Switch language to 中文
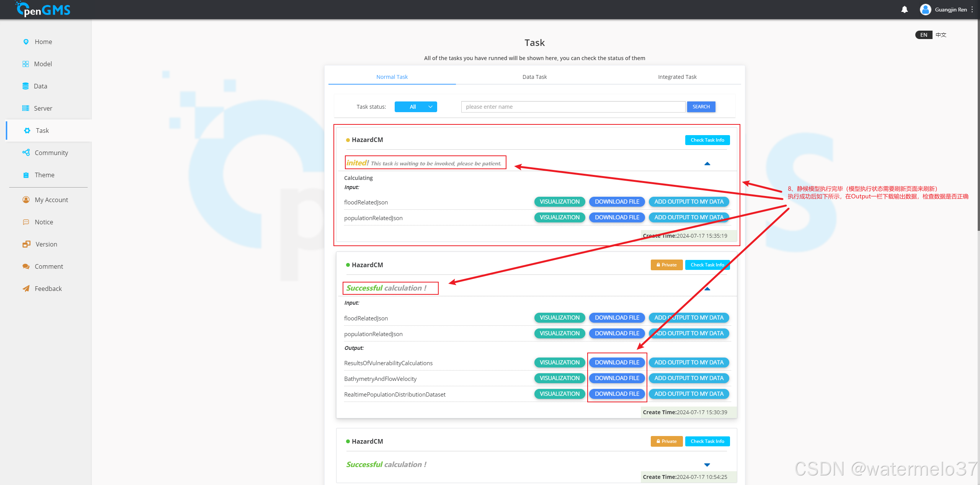The width and height of the screenshot is (980, 485). click(x=941, y=35)
